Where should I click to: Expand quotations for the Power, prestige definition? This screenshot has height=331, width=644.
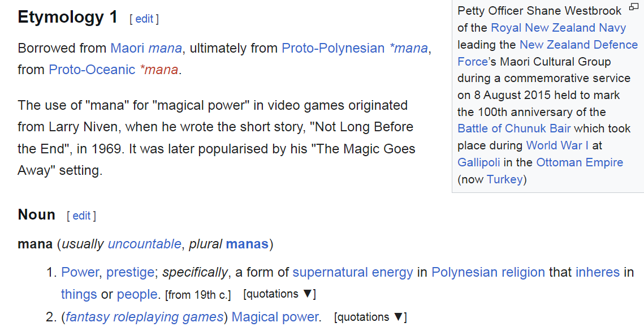[x=279, y=294]
